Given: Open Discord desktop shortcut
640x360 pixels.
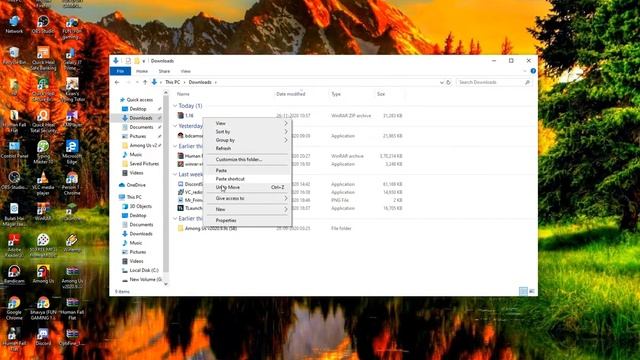Looking at the screenshot, I should (x=43, y=337).
